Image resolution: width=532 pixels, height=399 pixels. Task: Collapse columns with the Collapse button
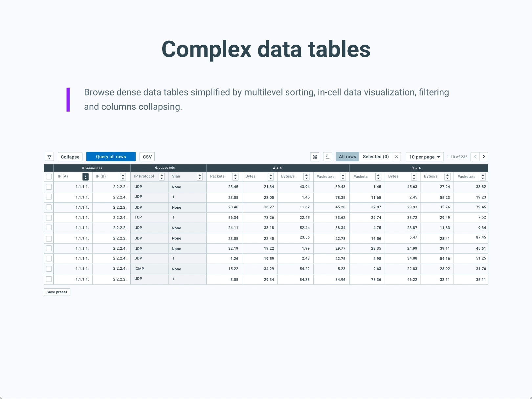(x=70, y=157)
